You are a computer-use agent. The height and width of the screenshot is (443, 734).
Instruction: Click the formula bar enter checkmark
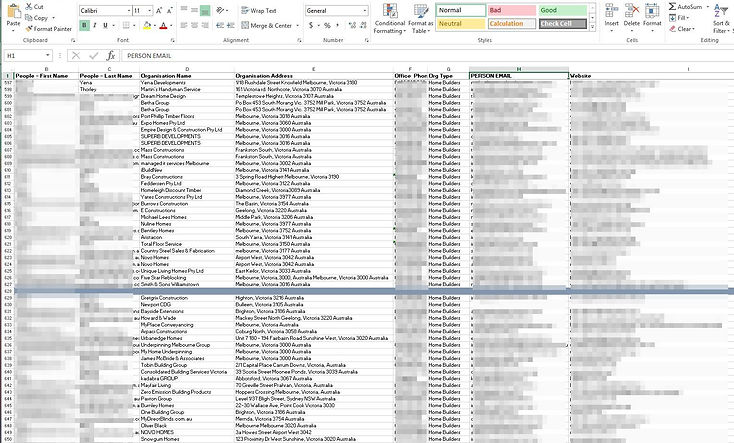pos(94,56)
